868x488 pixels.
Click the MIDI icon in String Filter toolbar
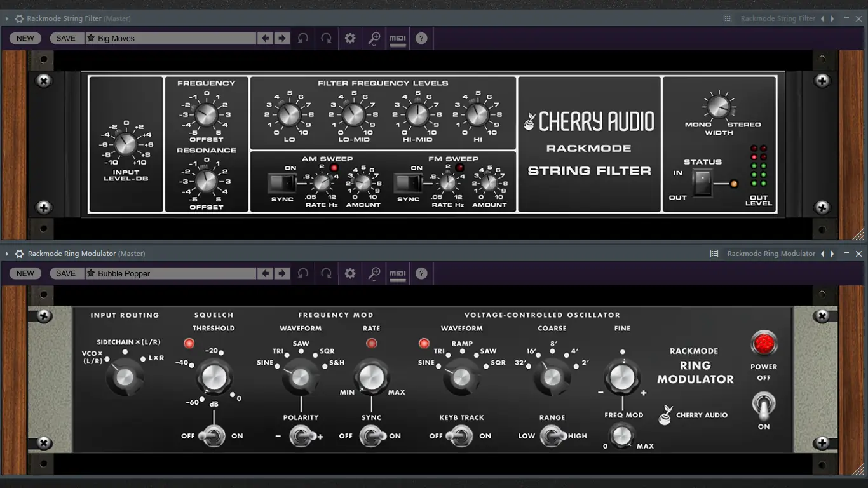coord(398,39)
